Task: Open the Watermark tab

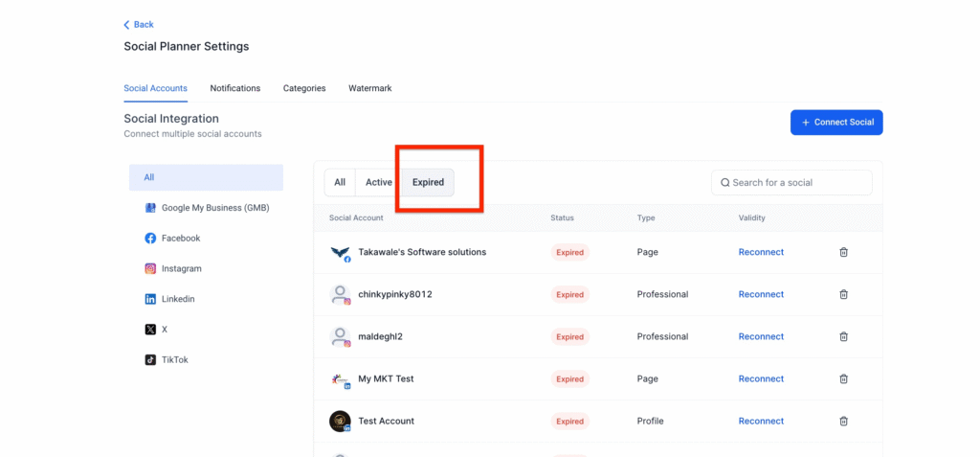Action: point(369,88)
